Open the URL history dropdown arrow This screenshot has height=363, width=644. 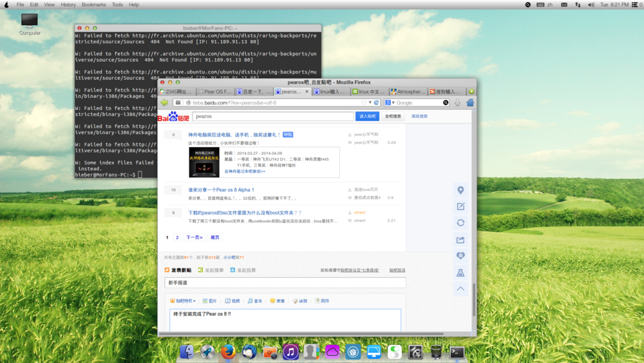[x=370, y=103]
